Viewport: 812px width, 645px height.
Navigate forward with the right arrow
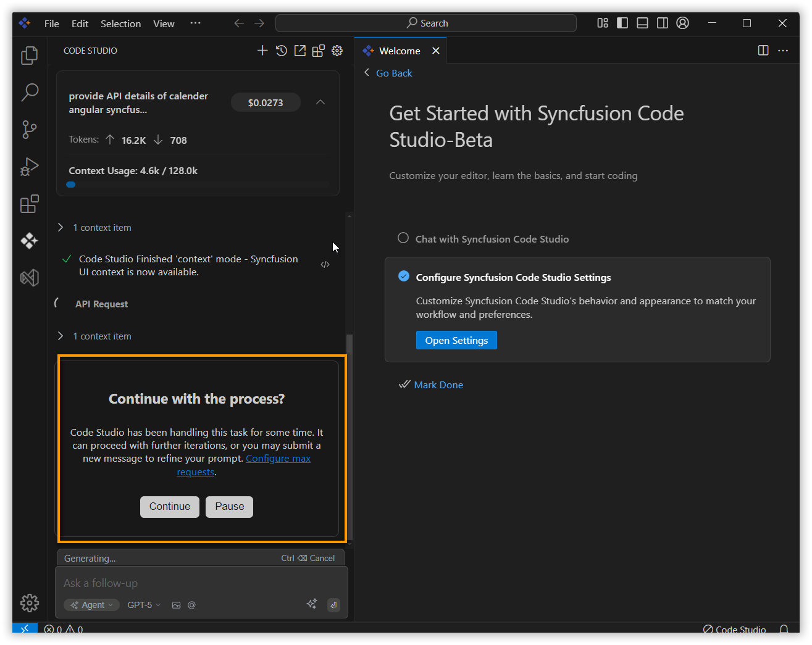pos(259,23)
